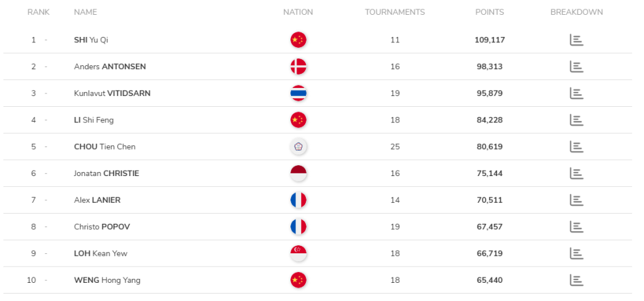The image size is (644, 301).
Task: Show Jonatan Christie's breakdown chart
Action: [576, 173]
